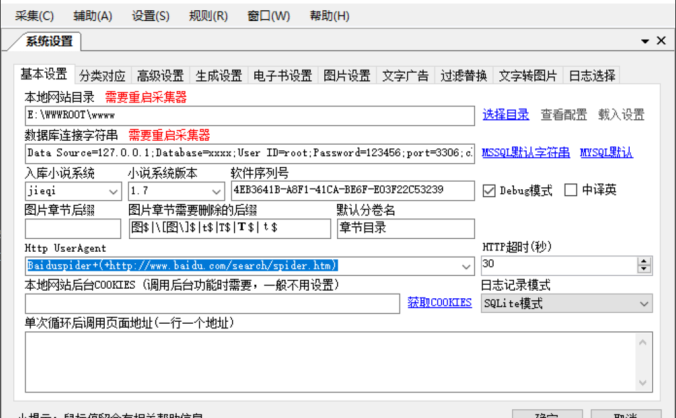Open the 小说系统版本 dropdown showing 1.7
Image resolution: width=676 pixels, height=418 pixels.
(x=216, y=190)
